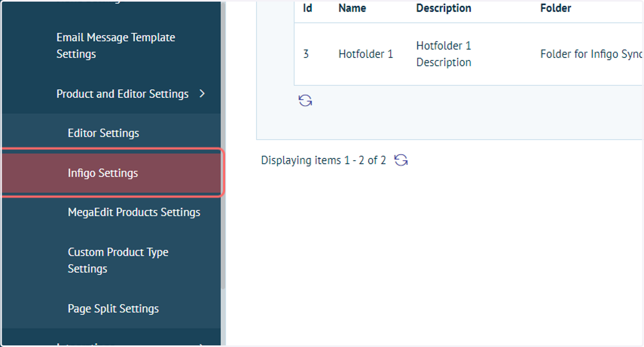Select the Hotfolder 1 name cell

pyautogui.click(x=365, y=54)
